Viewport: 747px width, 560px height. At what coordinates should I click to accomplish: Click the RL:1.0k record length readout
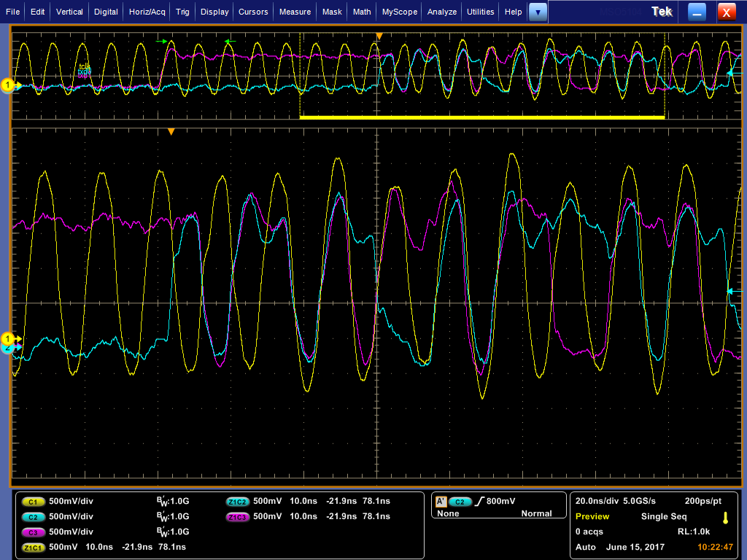click(694, 532)
